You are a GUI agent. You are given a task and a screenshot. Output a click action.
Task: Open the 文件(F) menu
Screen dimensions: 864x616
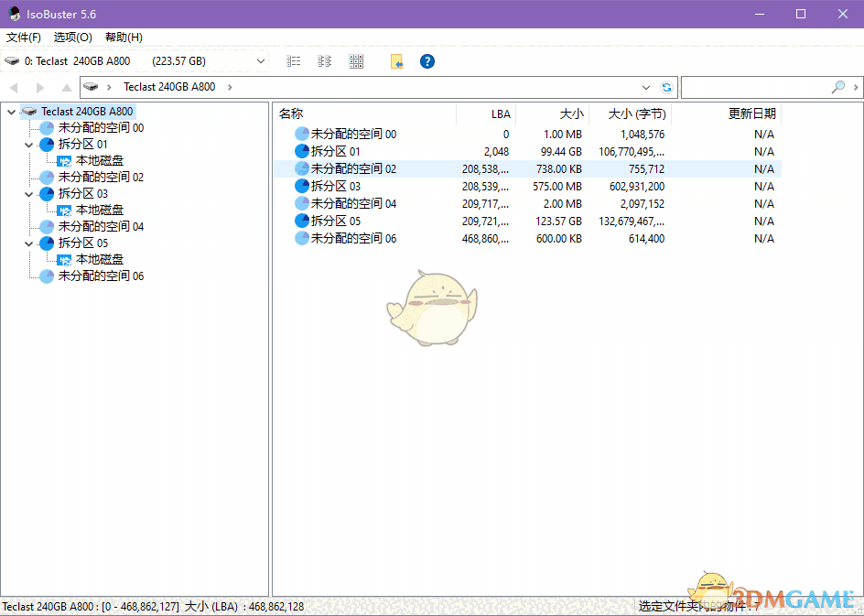coord(23,38)
